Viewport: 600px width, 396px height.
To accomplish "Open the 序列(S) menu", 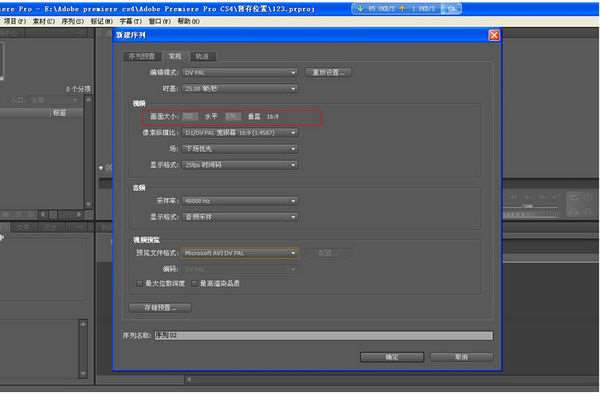I will tap(73, 21).
